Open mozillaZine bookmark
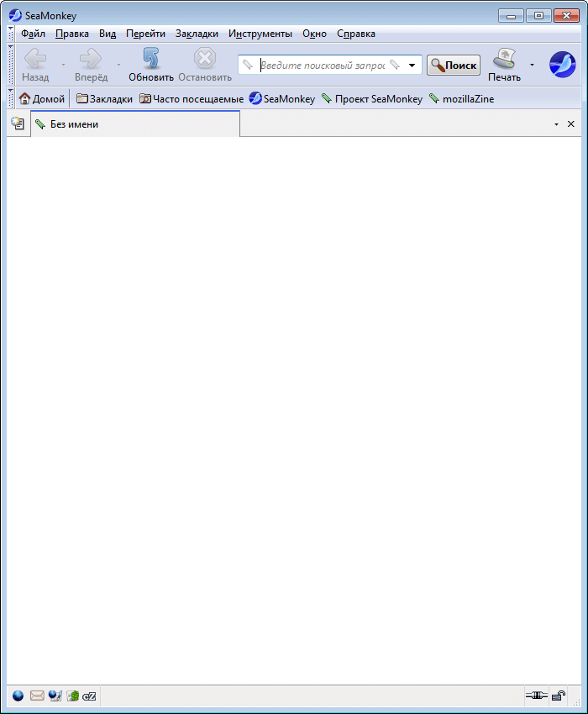Image resolution: width=588 pixels, height=714 pixels. 461,99
